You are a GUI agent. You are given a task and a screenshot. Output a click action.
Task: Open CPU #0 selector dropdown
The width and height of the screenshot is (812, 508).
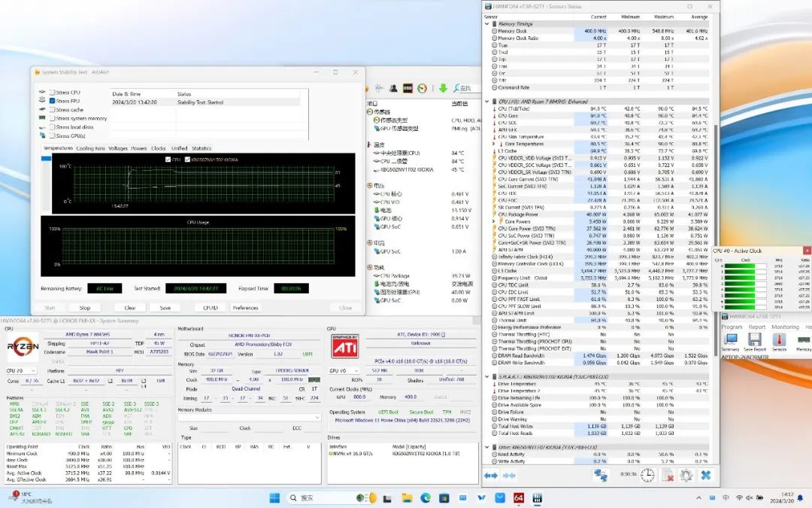21,371
